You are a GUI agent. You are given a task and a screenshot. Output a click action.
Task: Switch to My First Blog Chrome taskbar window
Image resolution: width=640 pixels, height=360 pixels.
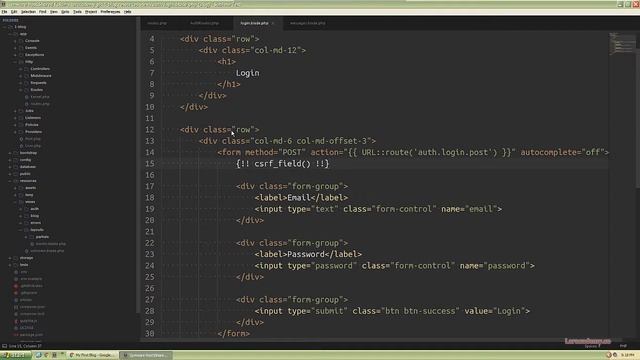coord(92,356)
